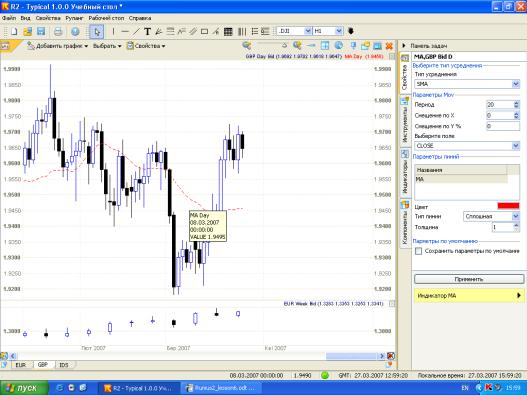527x396 pixels.
Task: Click the pin chart icon
Action: pos(353,45)
